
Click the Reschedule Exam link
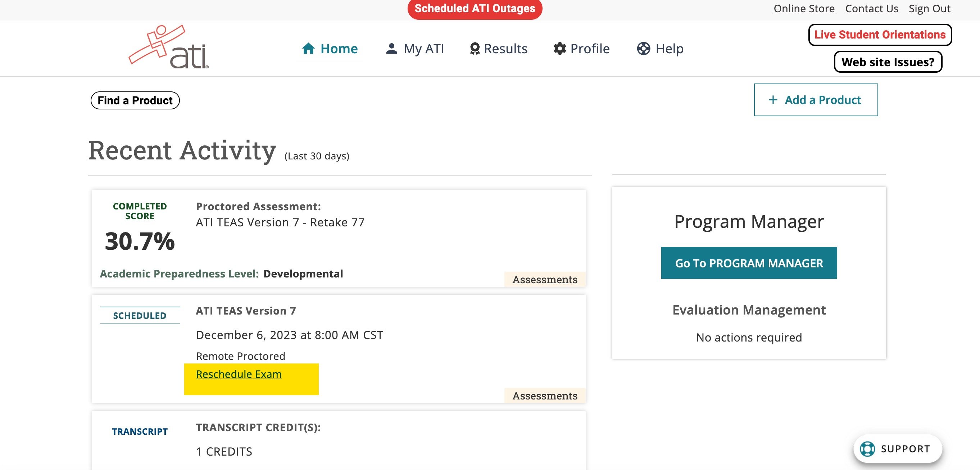(239, 374)
